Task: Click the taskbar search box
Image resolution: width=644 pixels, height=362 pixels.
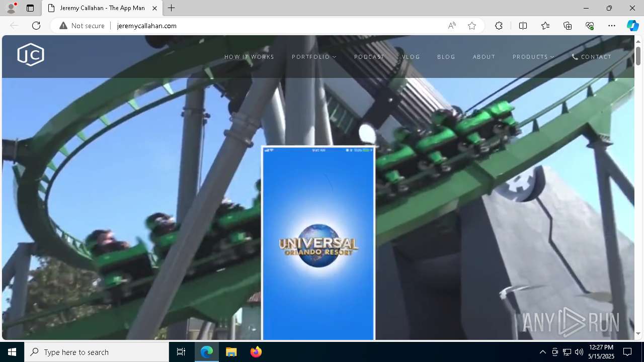Action: (97, 352)
